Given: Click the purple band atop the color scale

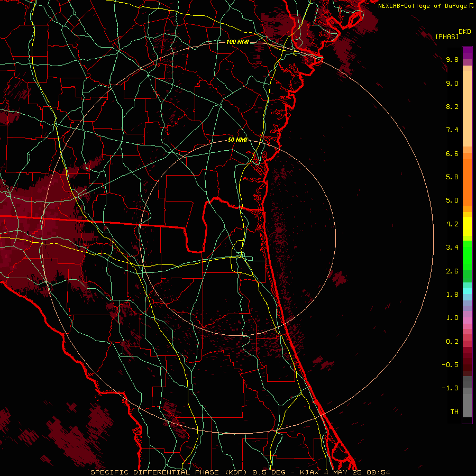Looking at the screenshot, I should (467, 53).
